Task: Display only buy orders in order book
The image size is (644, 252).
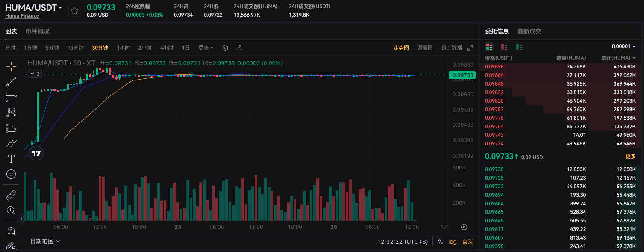Action: pos(518,46)
